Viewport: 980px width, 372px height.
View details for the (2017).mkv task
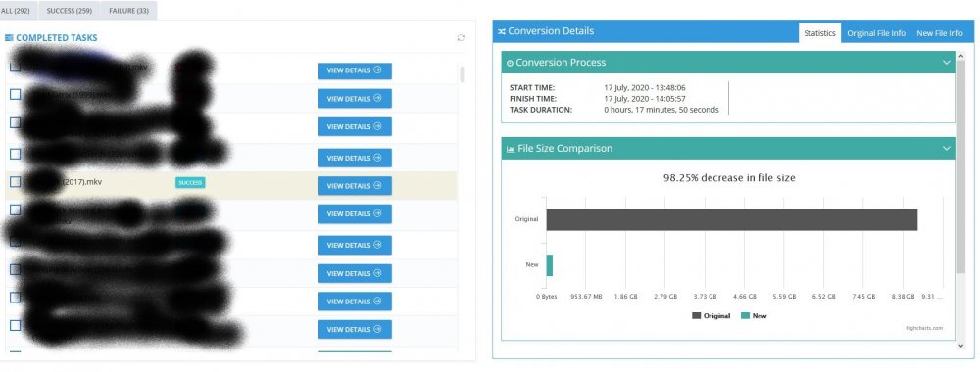(x=355, y=186)
